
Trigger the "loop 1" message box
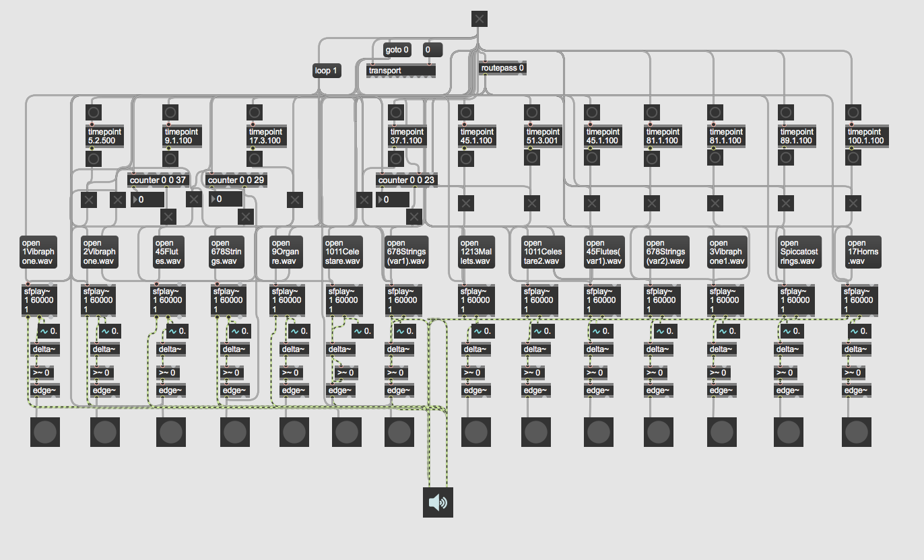pos(326,71)
